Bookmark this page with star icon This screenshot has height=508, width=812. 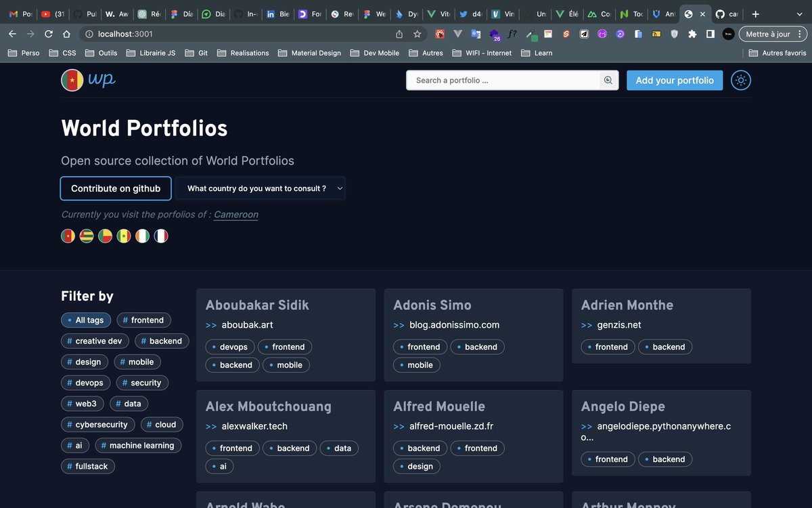(418, 34)
